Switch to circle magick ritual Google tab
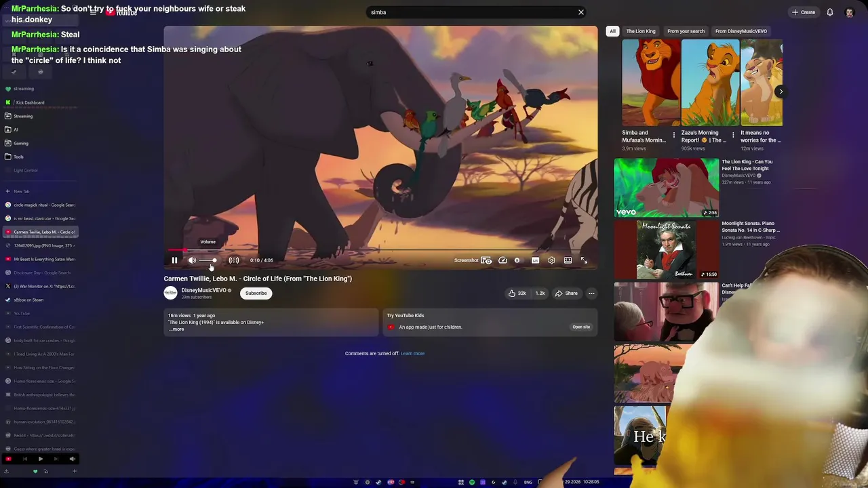The image size is (868, 488). pyautogui.click(x=41, y=205)
